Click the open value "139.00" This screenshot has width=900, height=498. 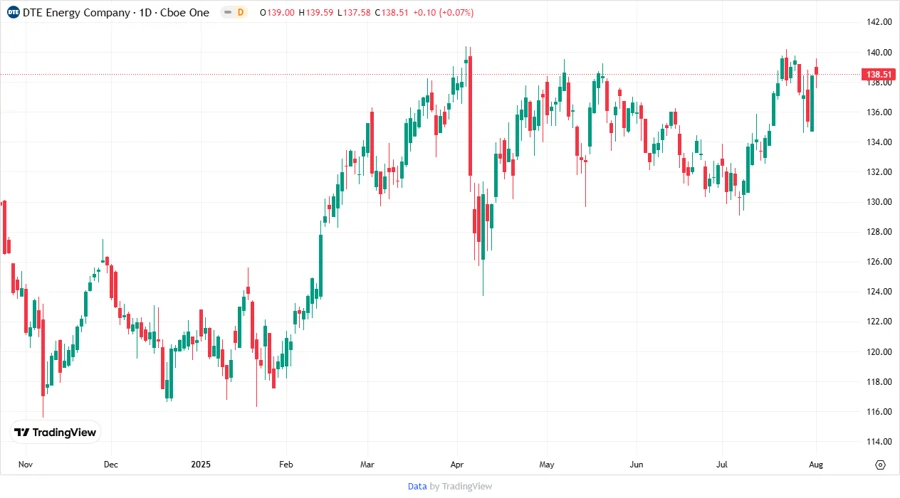[x=281, y=13]
